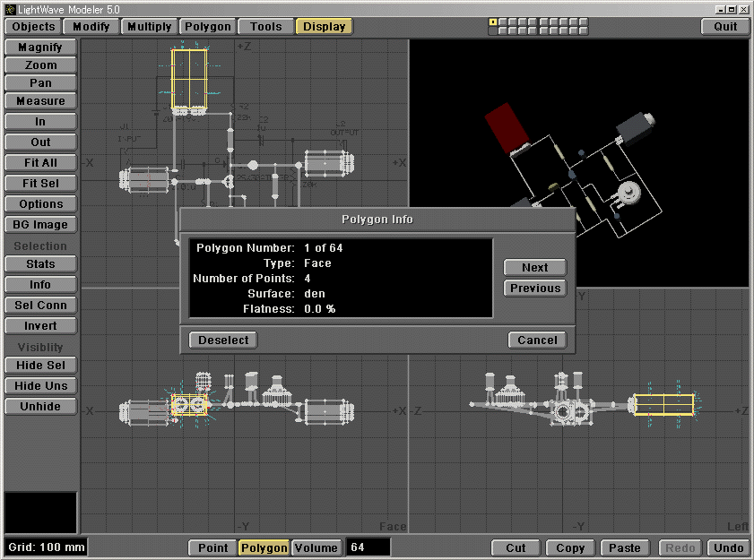The height and width of the screenshot is (560, 754).
Task: Switch to the Tools tab
Action: coord(265,26)
